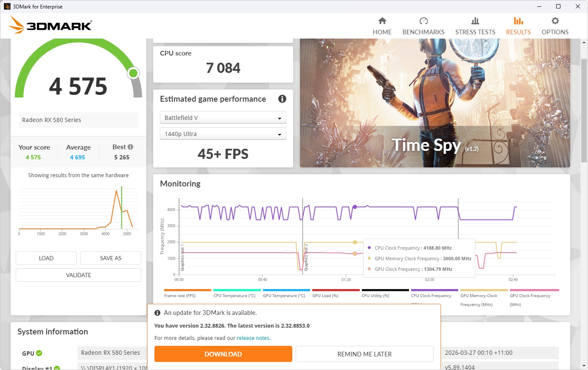Click the 45+ FPS estimate
588x370 pixels.
coord(223,154)
